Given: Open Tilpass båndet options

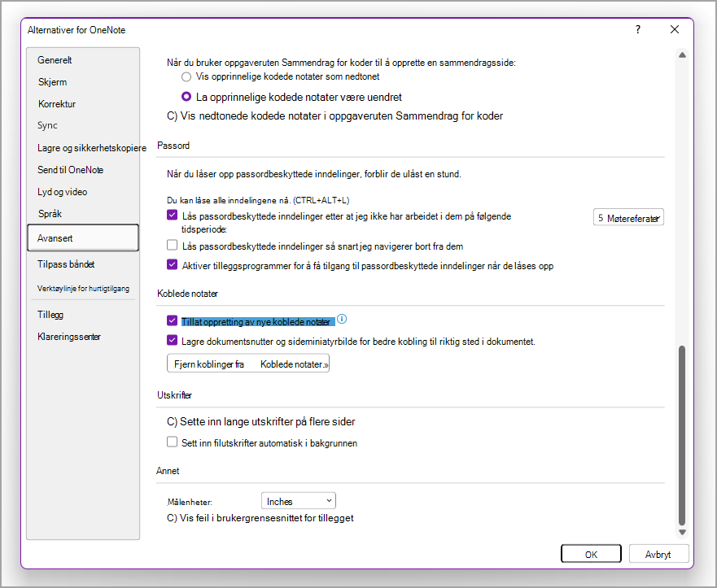Looking at the screenshot, I should (x=66, y=264).
